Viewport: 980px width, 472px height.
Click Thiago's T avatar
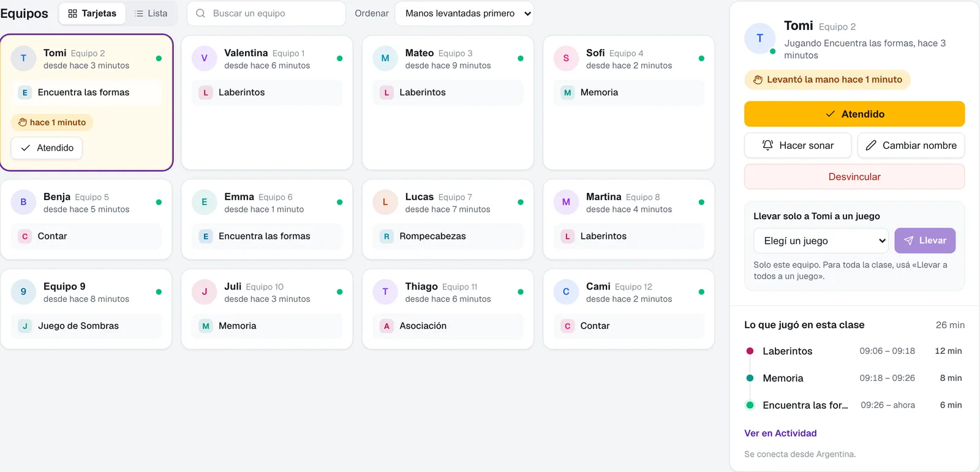pyautogui.click(x=385, y=292)
